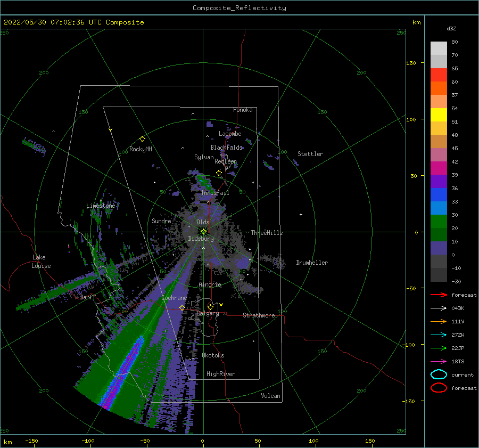Click the Olds town label
The image size is (479, 448).
(203, 222)
